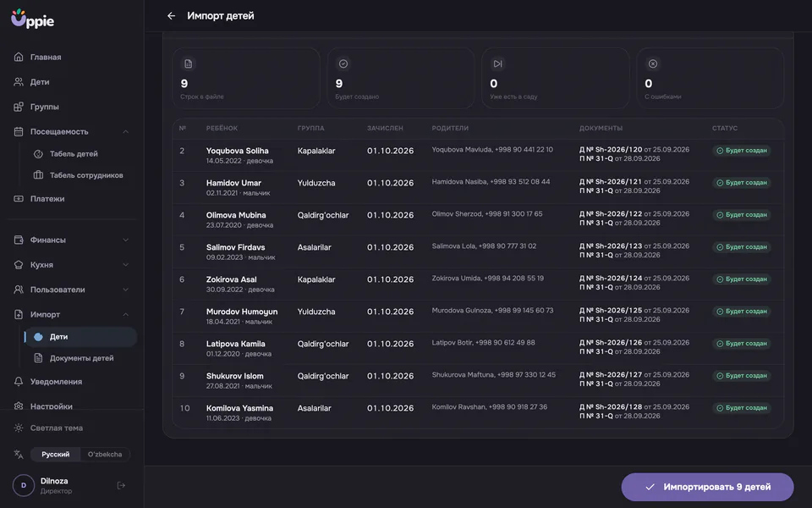812x508 pixels.
Task: Click the logout icon next to Dilnoza
Action: click(121, 486)
